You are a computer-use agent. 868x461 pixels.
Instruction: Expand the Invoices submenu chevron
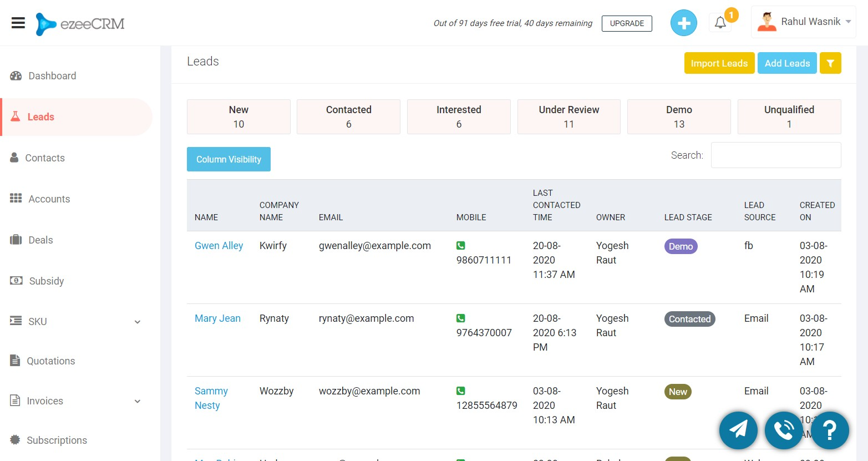tap(138, 401)
